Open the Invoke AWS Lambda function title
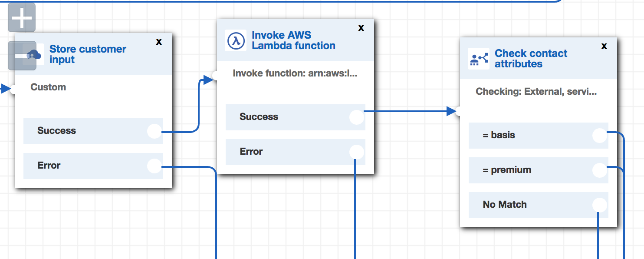The image size is (644, 259). tap(293, 40)
